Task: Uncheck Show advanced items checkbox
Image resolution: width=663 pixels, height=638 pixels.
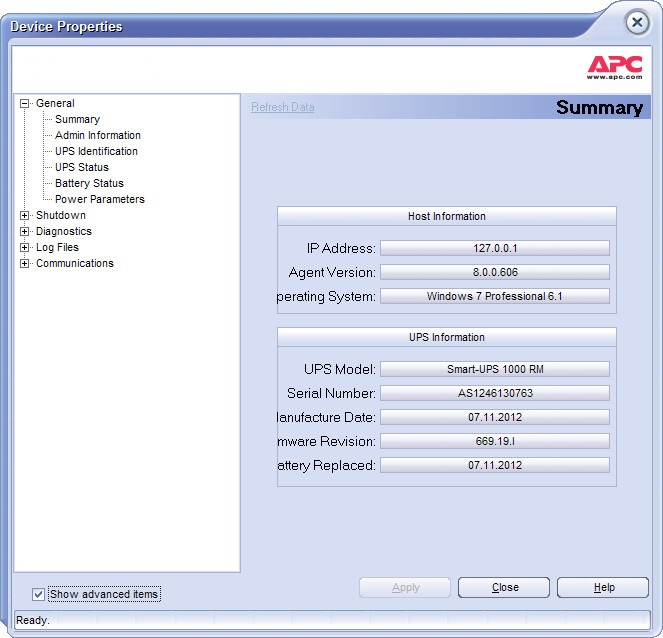Action: coord(38,594)
